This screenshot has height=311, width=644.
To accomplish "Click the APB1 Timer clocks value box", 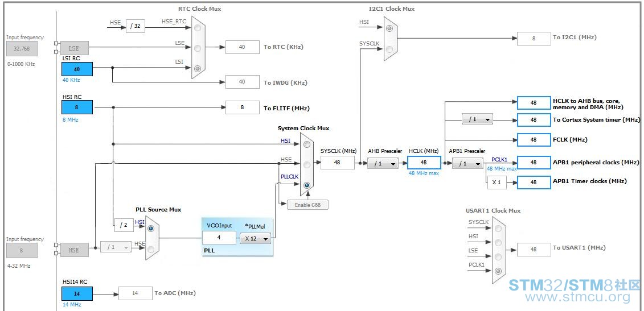I will point(534,182).
